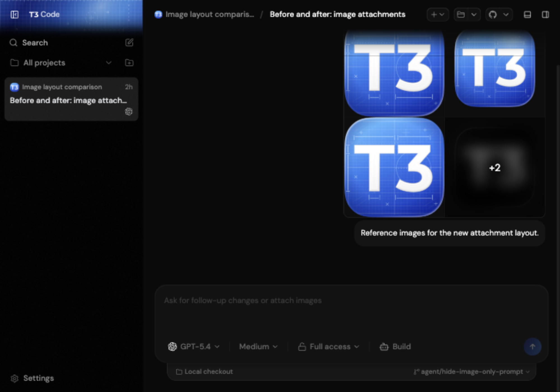Click the Settings gear icon

(14, 378)
